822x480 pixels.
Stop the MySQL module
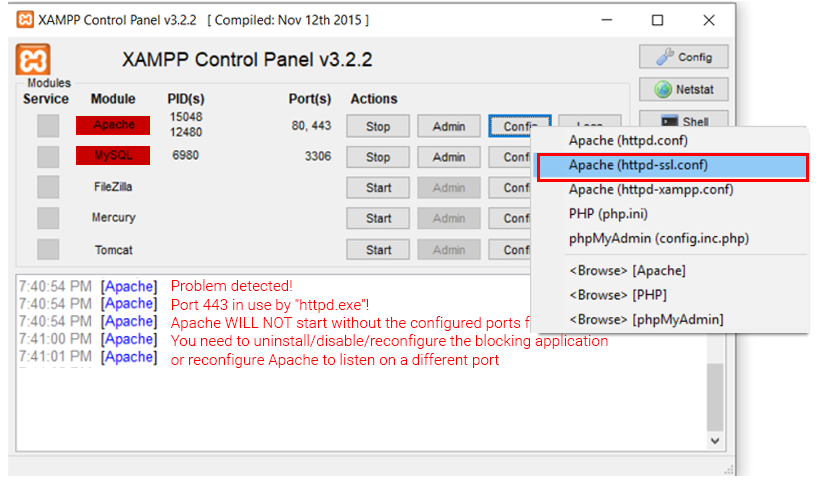point(378,157)
